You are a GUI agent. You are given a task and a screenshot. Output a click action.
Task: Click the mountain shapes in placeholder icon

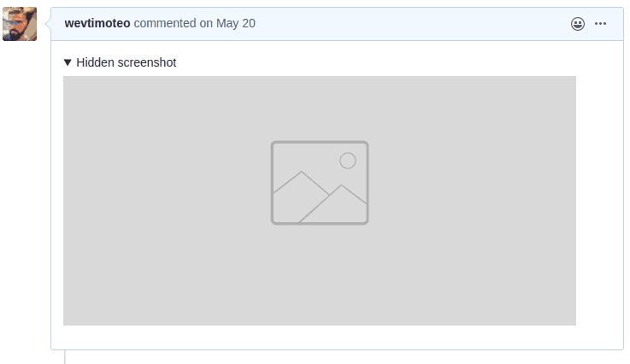(320, 197)
